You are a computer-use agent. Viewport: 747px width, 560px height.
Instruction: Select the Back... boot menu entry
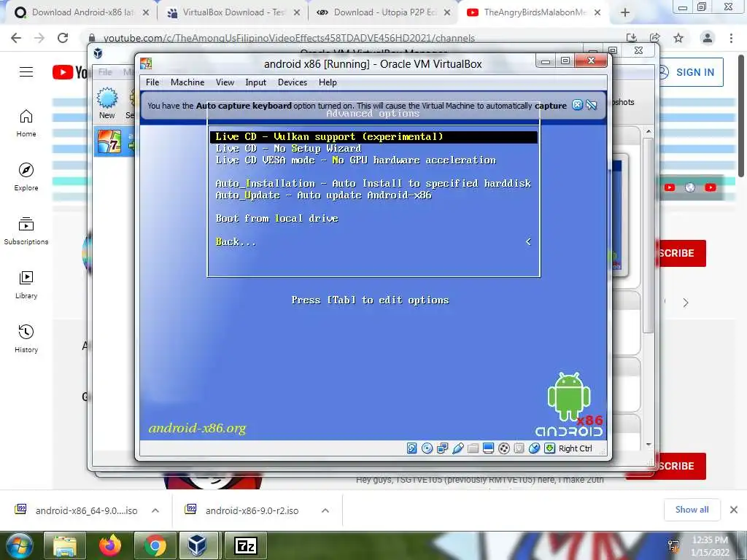[236, 242]
